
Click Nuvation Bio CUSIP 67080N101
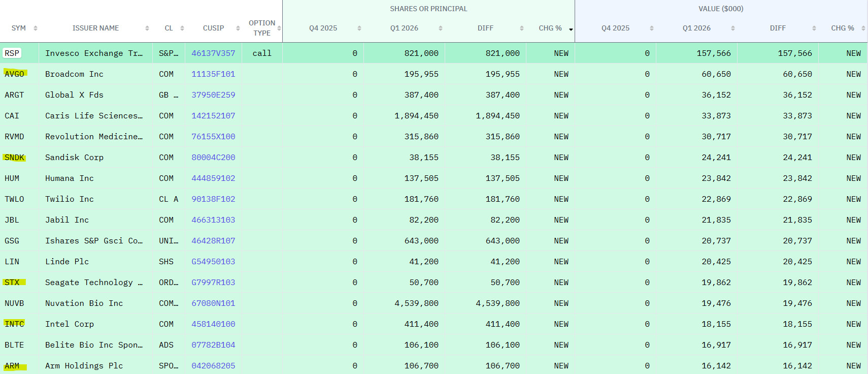tap(213, 303)
